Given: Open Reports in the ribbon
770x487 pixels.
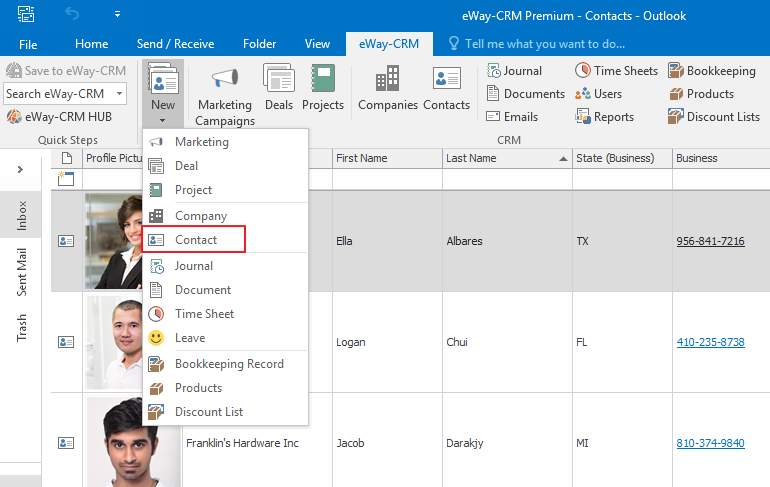Looking at the screenshot, I should tap(605, 117).
